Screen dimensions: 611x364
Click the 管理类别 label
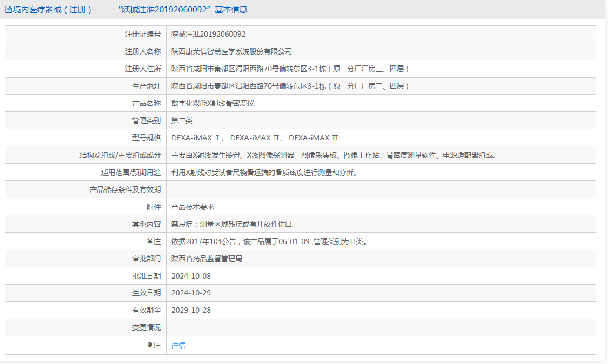pyautogui.click(x=147, y=120)
